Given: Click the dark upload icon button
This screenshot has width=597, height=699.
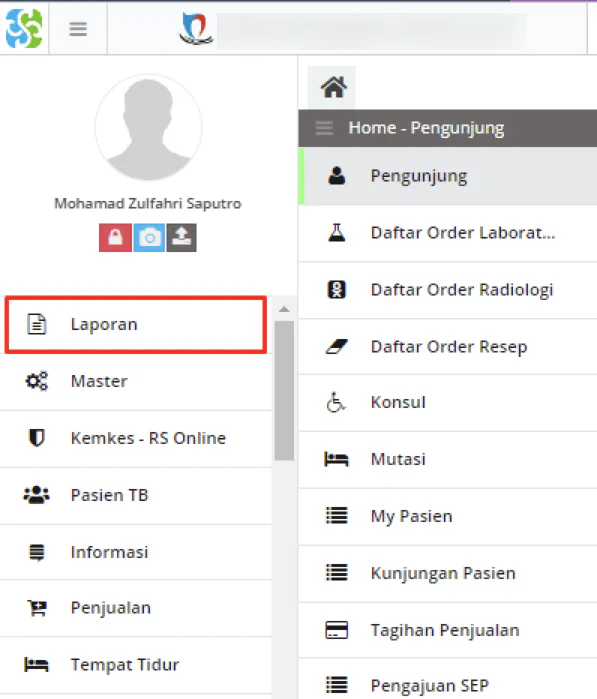Looking at the screenshot, I should pyautogui.click(x=181, y=238).
